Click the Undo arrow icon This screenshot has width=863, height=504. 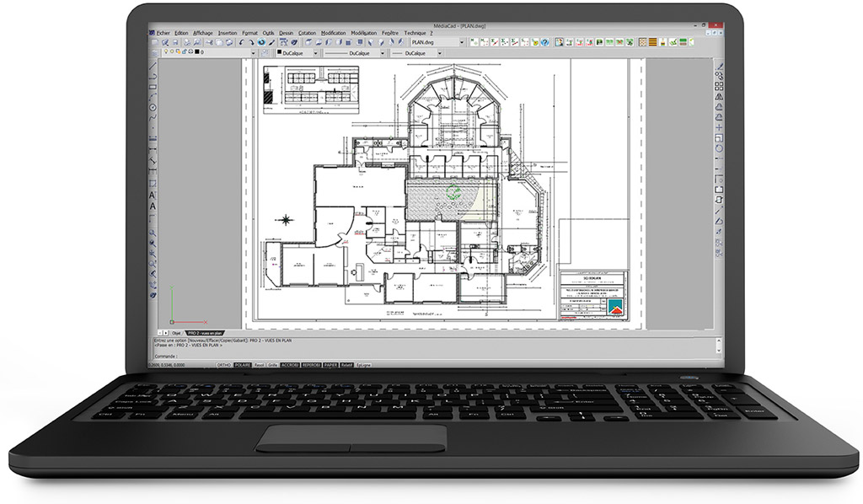click(242, 41)
